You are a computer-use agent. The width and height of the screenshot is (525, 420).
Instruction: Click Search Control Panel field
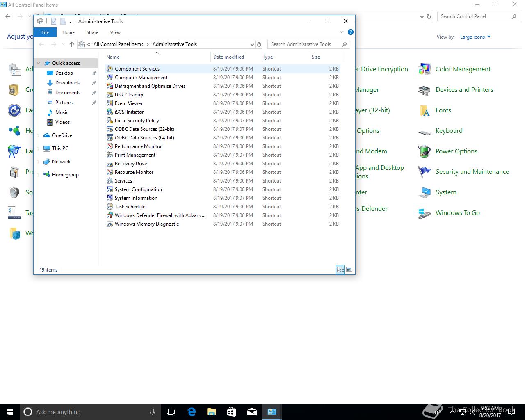(x=478, y=16)
